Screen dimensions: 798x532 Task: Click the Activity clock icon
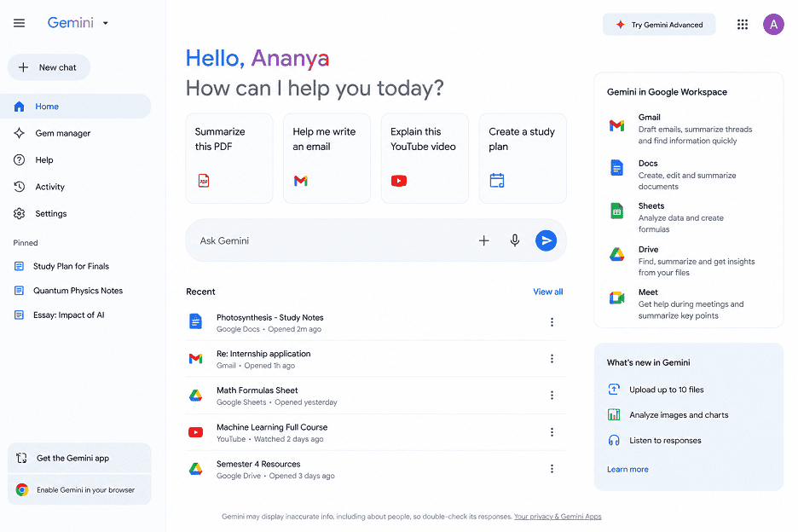click(x=20, y=187)
